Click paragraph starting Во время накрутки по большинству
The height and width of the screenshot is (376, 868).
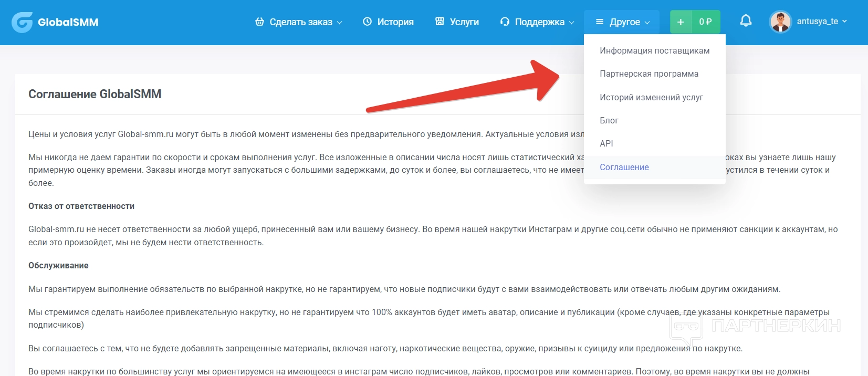coord(419,371)
